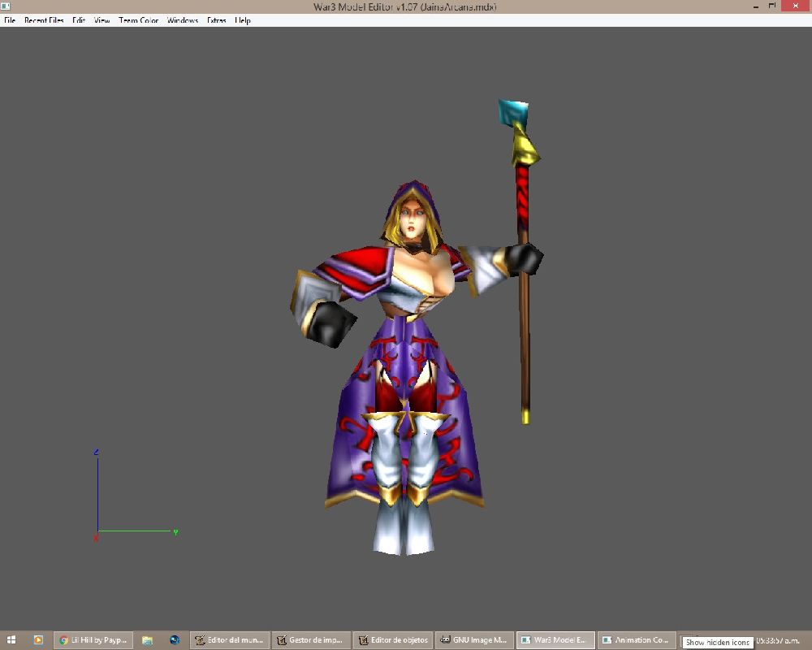Open the Team Color menu

138,20
